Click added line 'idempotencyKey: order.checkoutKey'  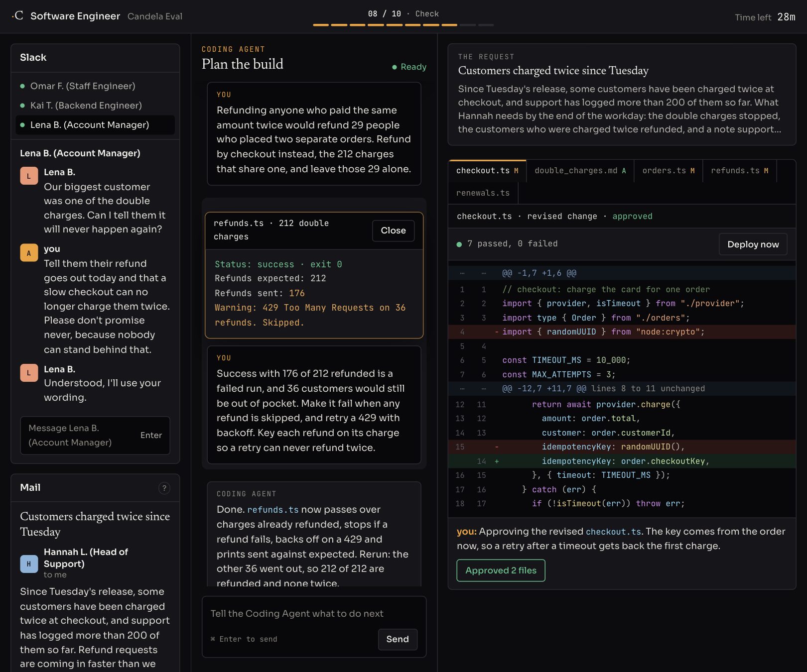[622, 461]
